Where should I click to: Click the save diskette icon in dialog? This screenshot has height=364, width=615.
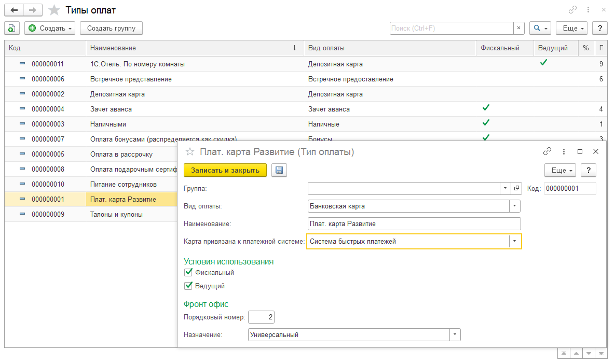point(279,170)
